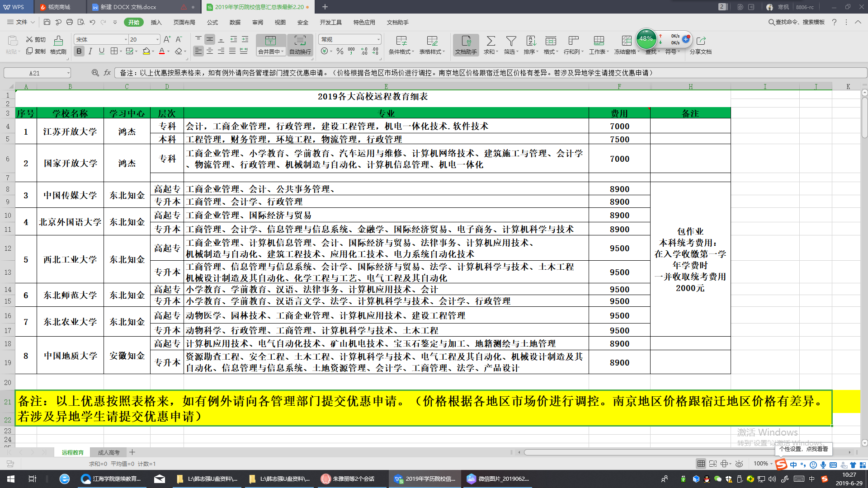The image size is (868, 488).
Task: Click the top vertical alignment icon
Action: pos(198,39)
